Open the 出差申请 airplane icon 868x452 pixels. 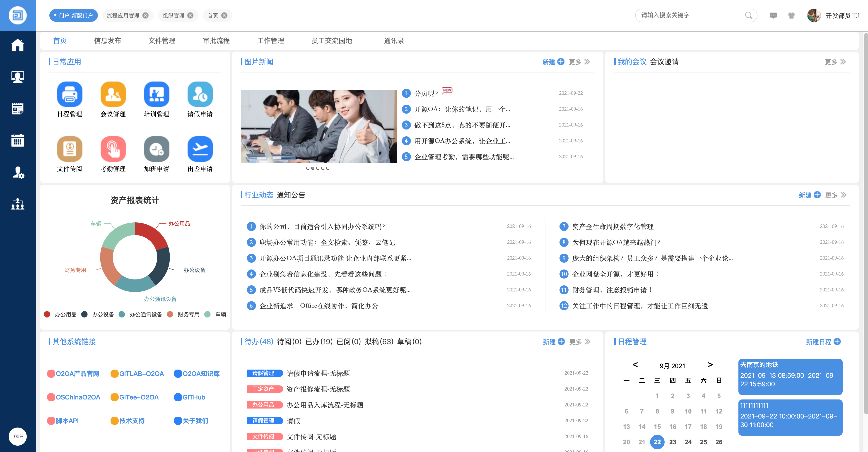[x=200, y=149]
